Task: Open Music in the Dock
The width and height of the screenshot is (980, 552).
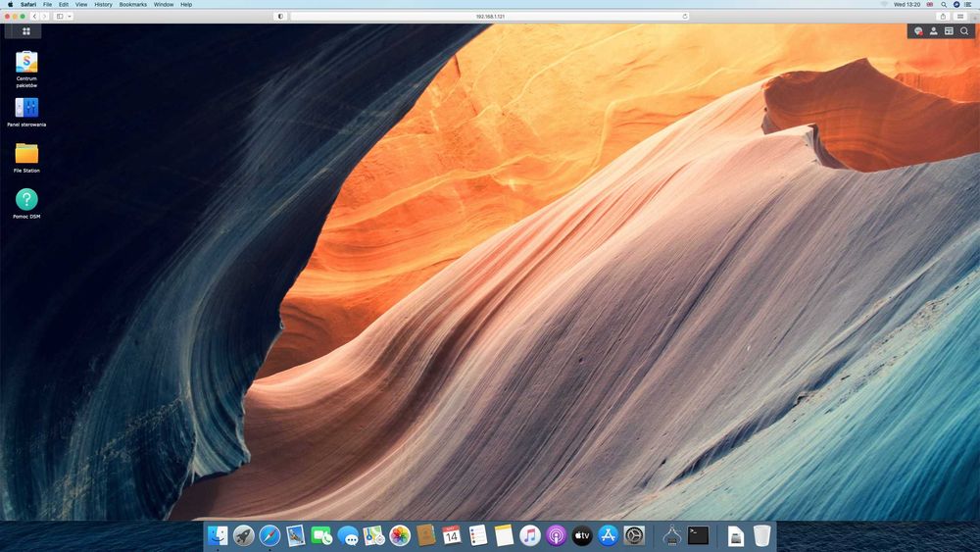Action: pyautogui.click(x=530, y=535)
